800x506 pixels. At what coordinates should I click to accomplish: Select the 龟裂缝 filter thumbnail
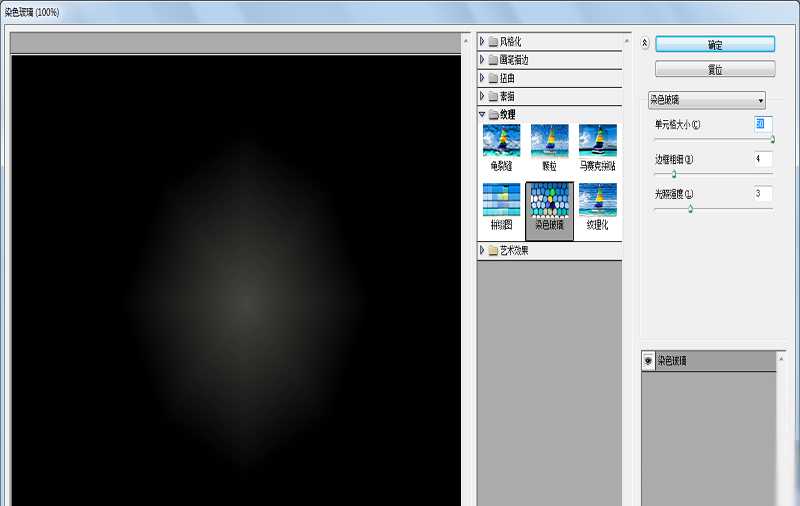coord(502,148)
